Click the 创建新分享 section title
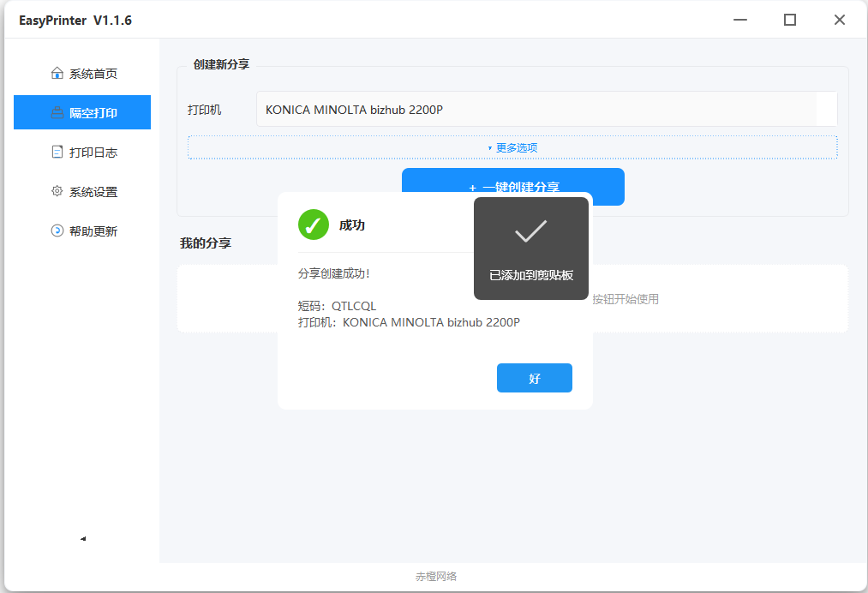868x593 pixels. [x=221, y=64]
